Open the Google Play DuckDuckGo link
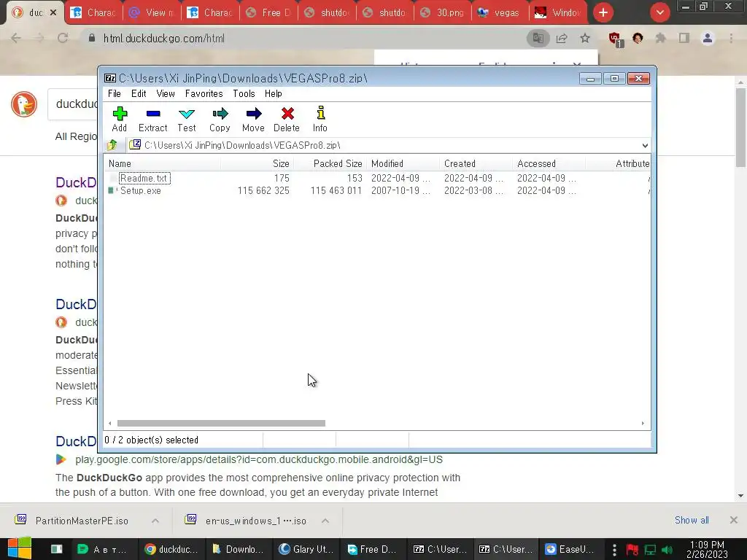 click(259, 459)
